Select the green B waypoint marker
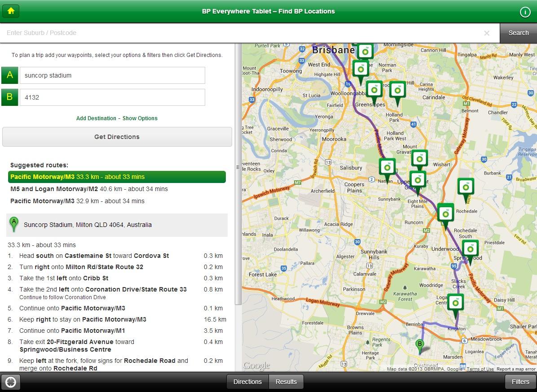 coord(9,97)
